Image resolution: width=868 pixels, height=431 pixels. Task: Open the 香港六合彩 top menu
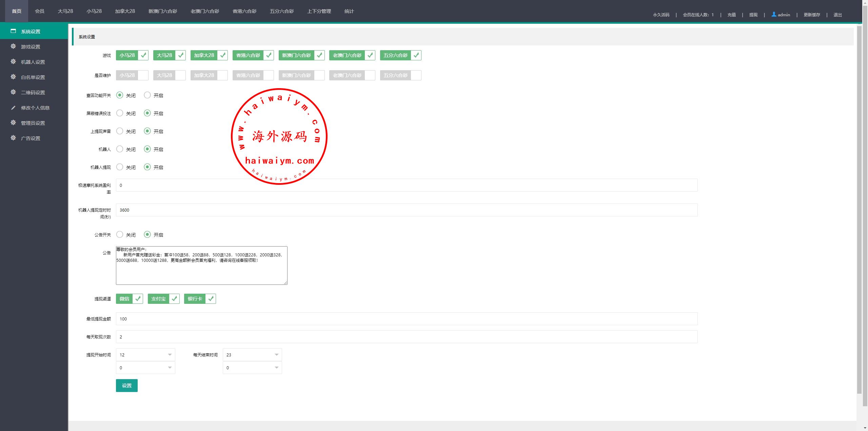pyautogui.click(x=244, y=11)
